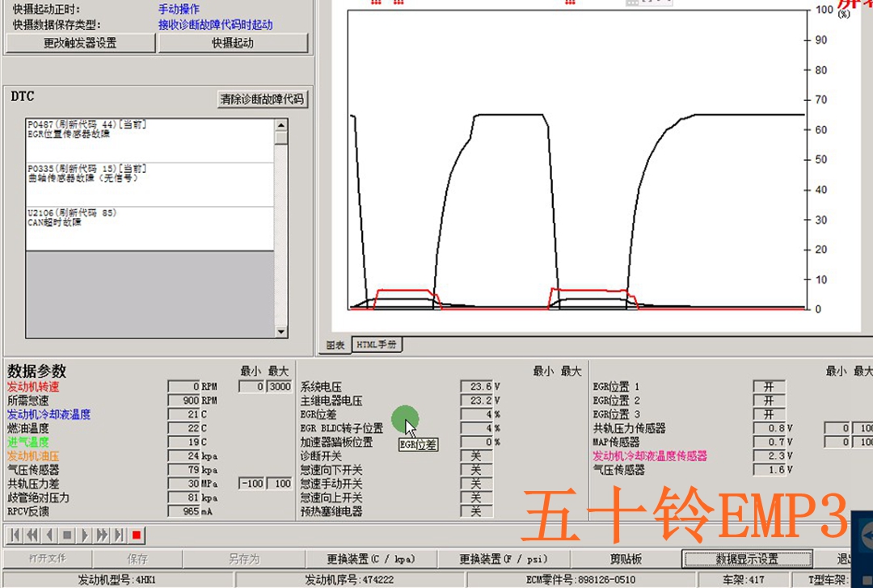873x588 pixels.
Task: Click the 诊断开关 parameter label
Action: [x=321, y=456]
